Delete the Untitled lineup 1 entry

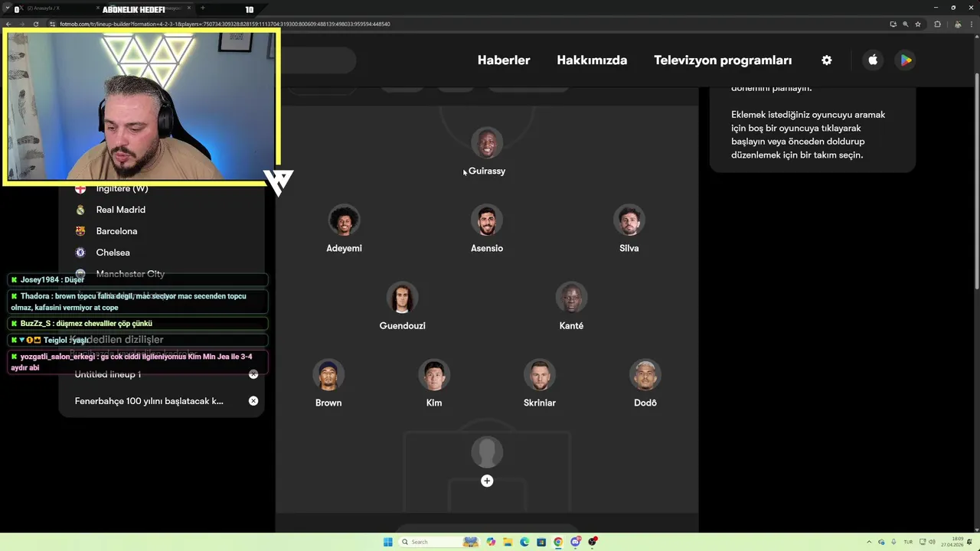253,374
